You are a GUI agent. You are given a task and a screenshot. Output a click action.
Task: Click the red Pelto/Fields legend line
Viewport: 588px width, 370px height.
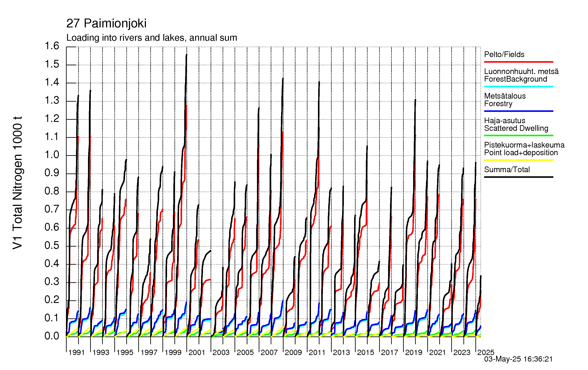click(518, 62)
